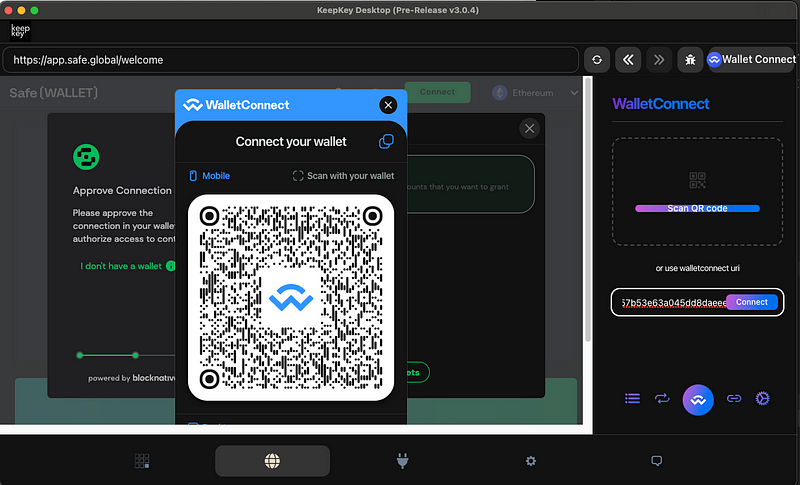800x485 pixels.
Task: Click the WalletConnect QR code image
Action: click(291, 297)
